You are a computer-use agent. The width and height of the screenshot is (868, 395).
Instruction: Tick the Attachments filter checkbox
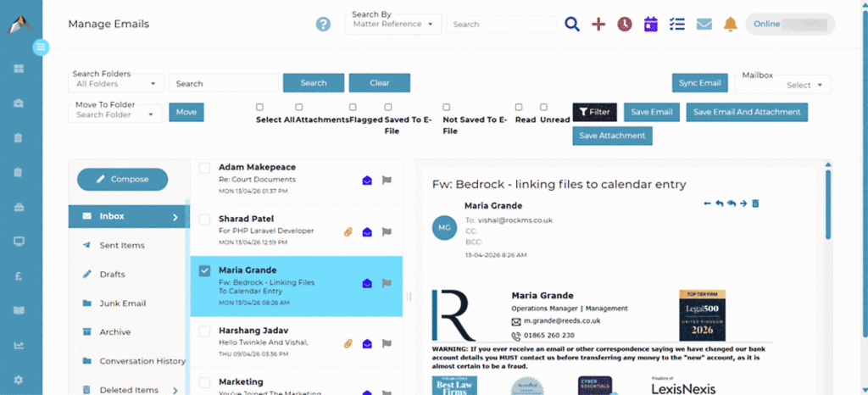point(299,108)
